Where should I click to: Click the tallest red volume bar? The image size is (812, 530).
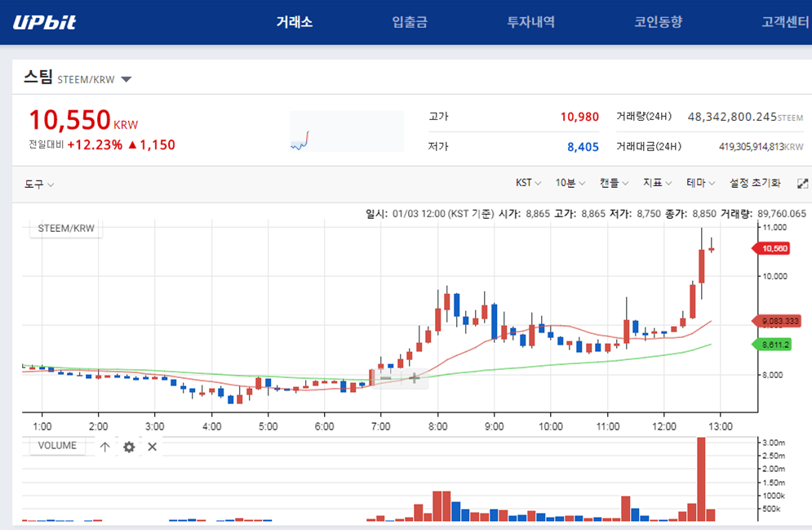[701, 479]
